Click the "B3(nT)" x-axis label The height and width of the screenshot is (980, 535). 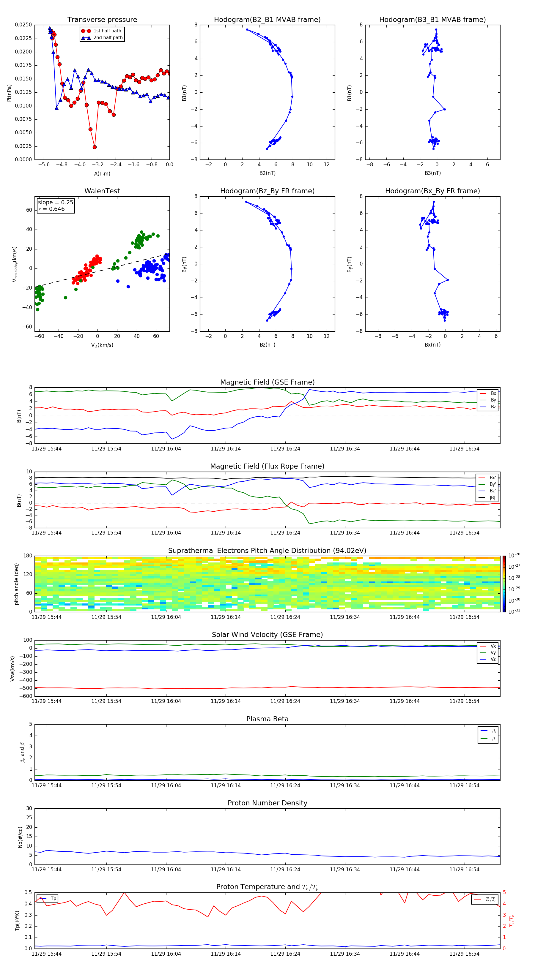click(432, 173)
